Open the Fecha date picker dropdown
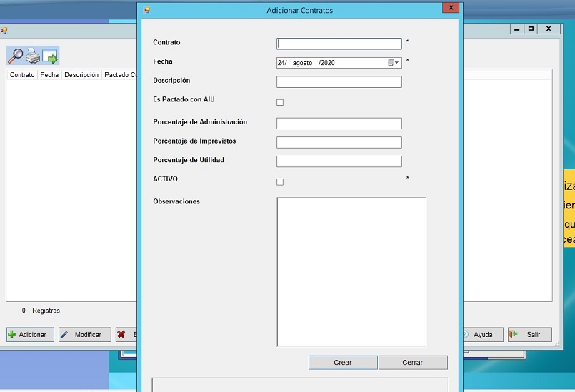The image size is (575, 392). click(394, 63)
